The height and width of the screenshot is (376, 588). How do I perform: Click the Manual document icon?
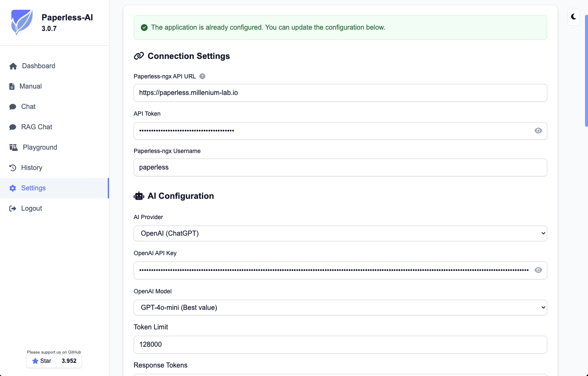click(12, 86)
